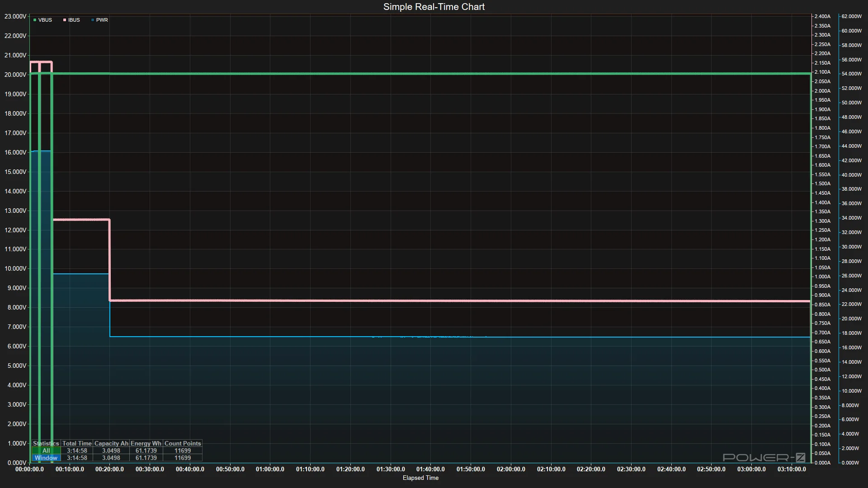Click the 3.0498 capacity value in Window row

[111, 458]
